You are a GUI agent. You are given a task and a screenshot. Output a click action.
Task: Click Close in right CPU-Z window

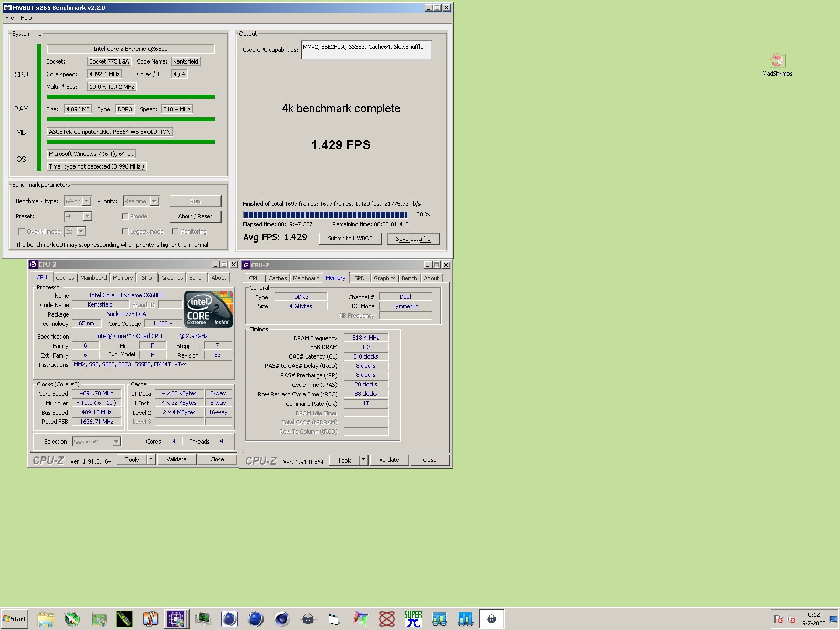click(429, 460)
